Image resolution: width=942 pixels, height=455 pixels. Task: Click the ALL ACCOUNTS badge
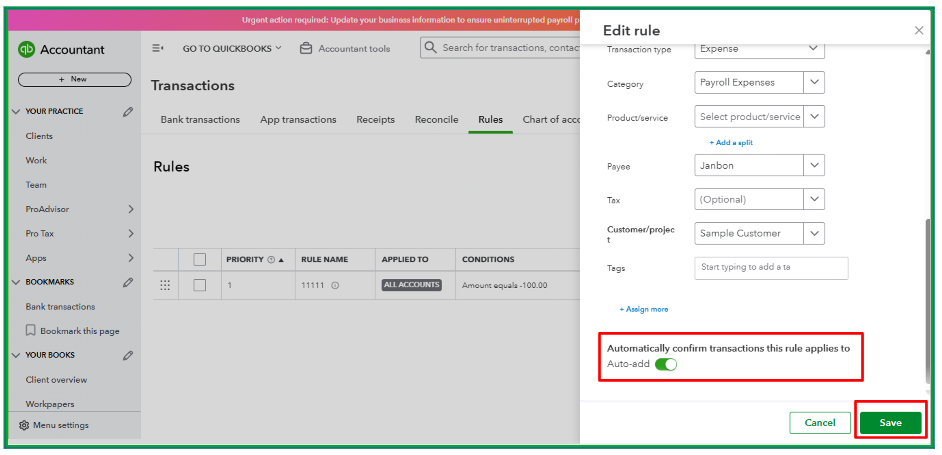click(412, 285)
